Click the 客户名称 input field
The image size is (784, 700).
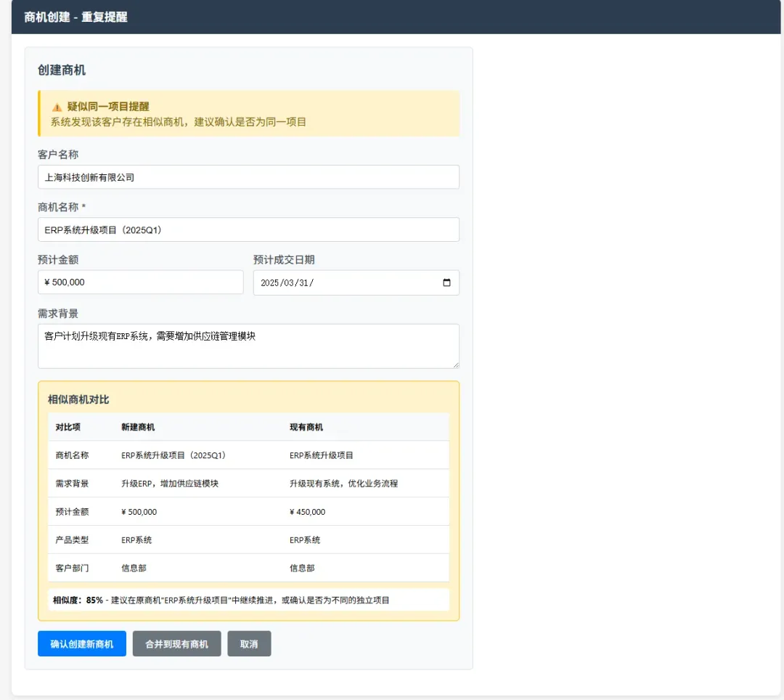248,177
